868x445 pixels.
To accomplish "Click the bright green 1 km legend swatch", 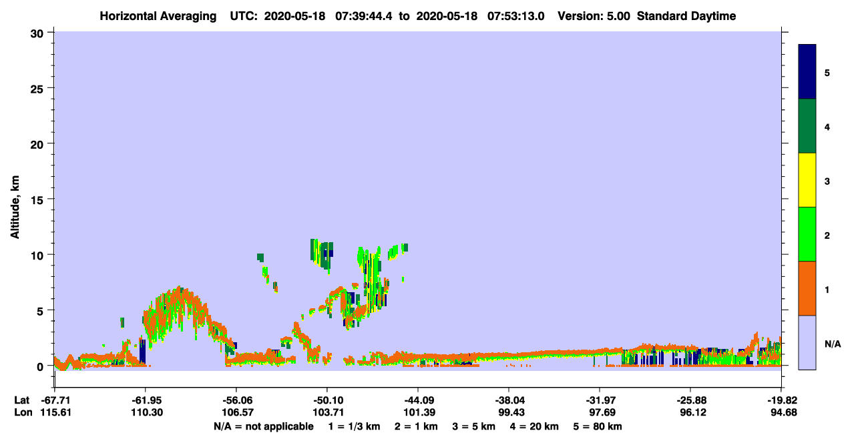I will coord(807,234).
